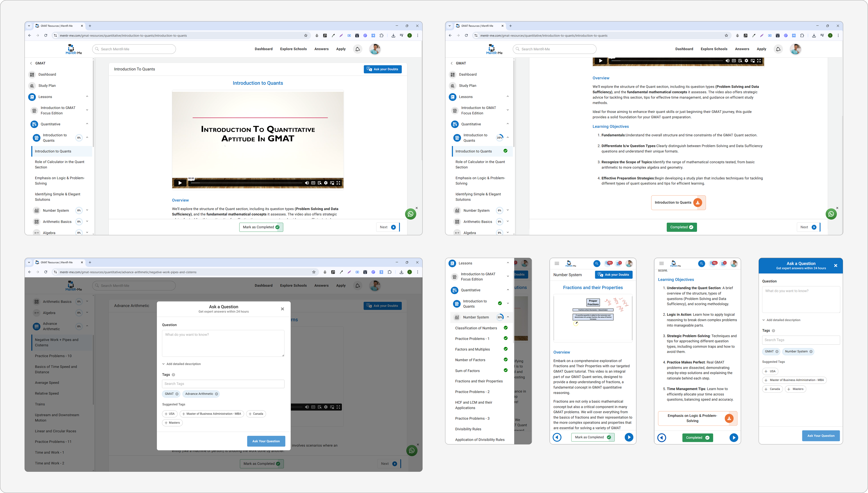Bookmark page with star in top-left browser

[x=306, y=35]
